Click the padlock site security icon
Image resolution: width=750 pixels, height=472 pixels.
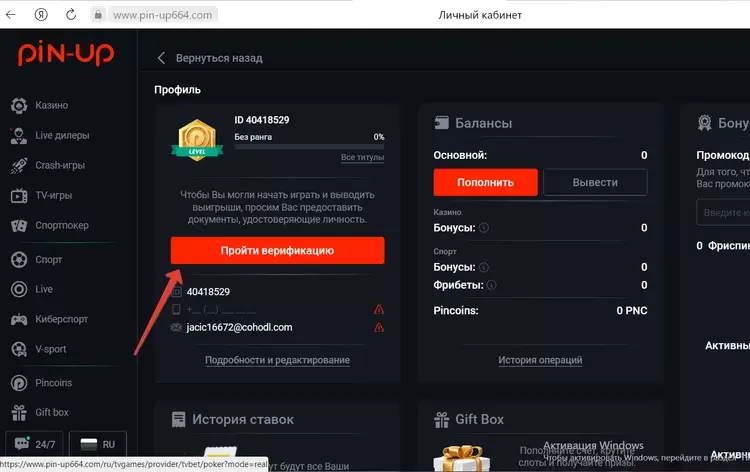98,15
